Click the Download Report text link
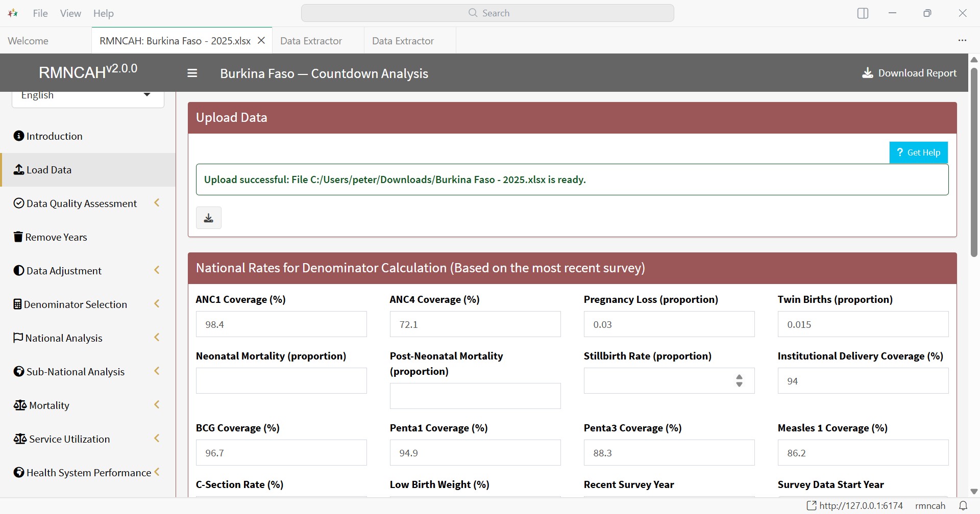 [917, 73]
